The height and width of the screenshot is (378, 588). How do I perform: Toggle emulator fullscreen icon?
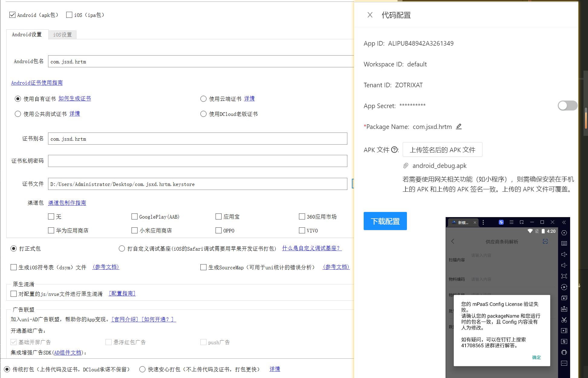click(x=564, y=276)
